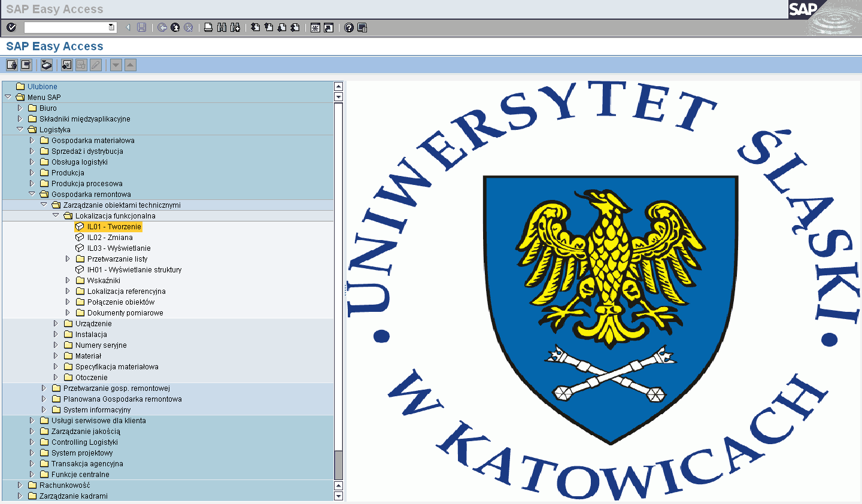Collapse the Logistyka folder
The image size is (862, 504).
click(x=20, y=129)
